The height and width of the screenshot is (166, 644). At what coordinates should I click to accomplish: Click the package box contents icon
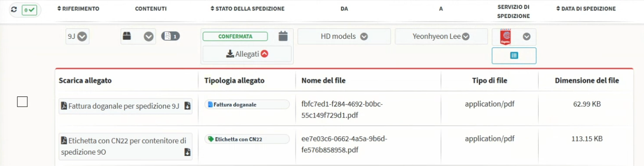point(127,36)
